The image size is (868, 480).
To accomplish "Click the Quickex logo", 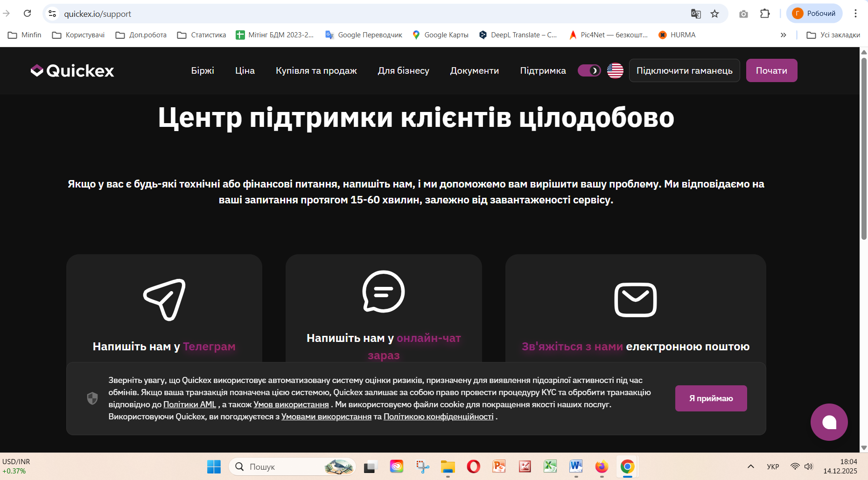I will click(72, 70).
